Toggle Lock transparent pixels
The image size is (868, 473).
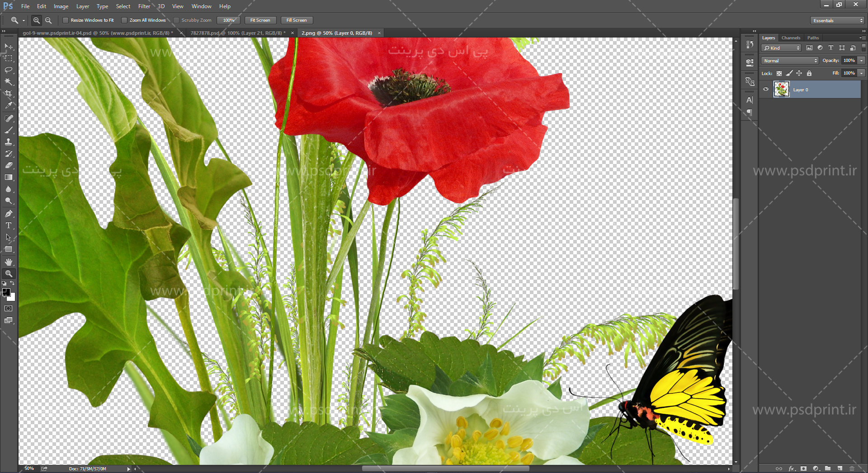tap(779, 73)
